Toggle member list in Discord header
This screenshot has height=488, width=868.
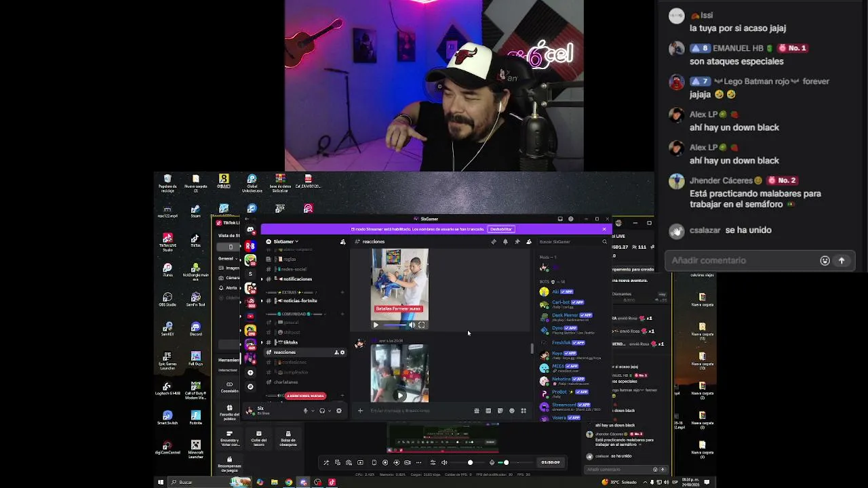(x=529, y=241)
